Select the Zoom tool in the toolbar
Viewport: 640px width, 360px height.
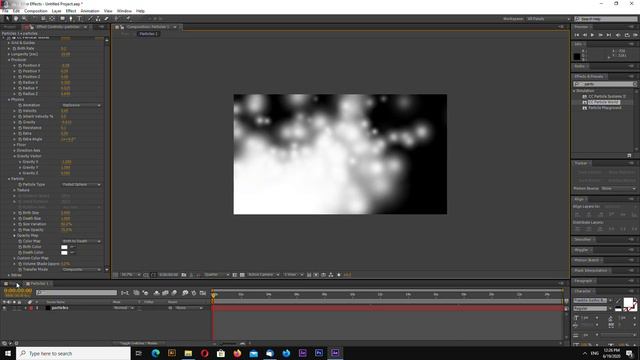[24, 19]
